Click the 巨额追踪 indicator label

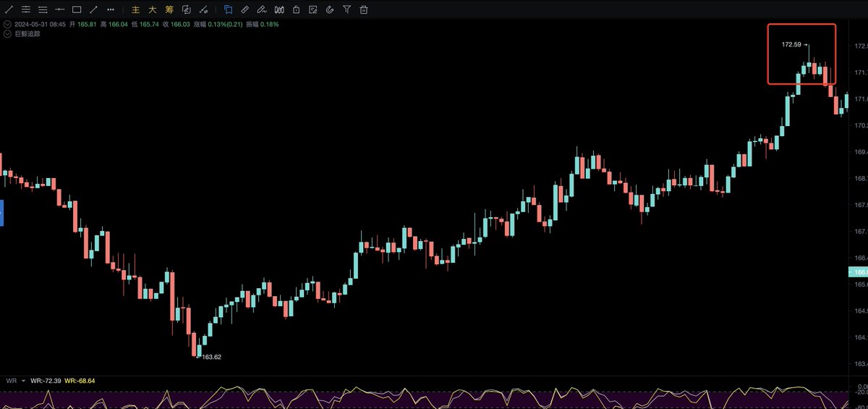[27, 33]
